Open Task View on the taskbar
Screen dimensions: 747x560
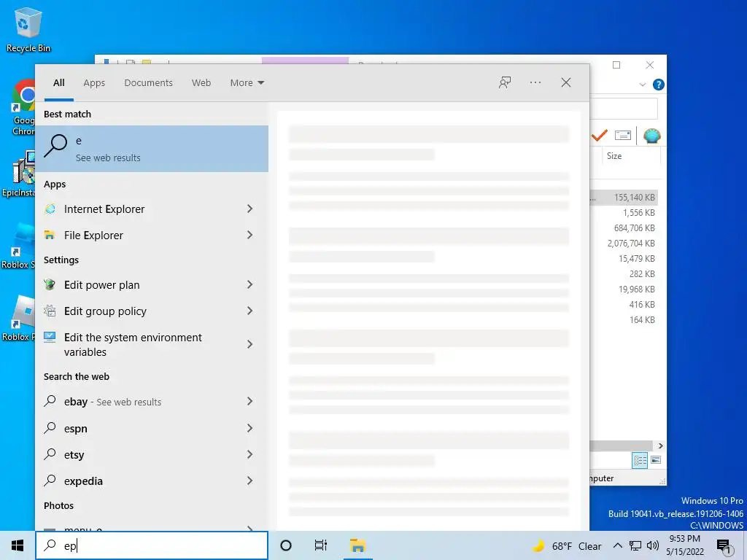[321, 545]
